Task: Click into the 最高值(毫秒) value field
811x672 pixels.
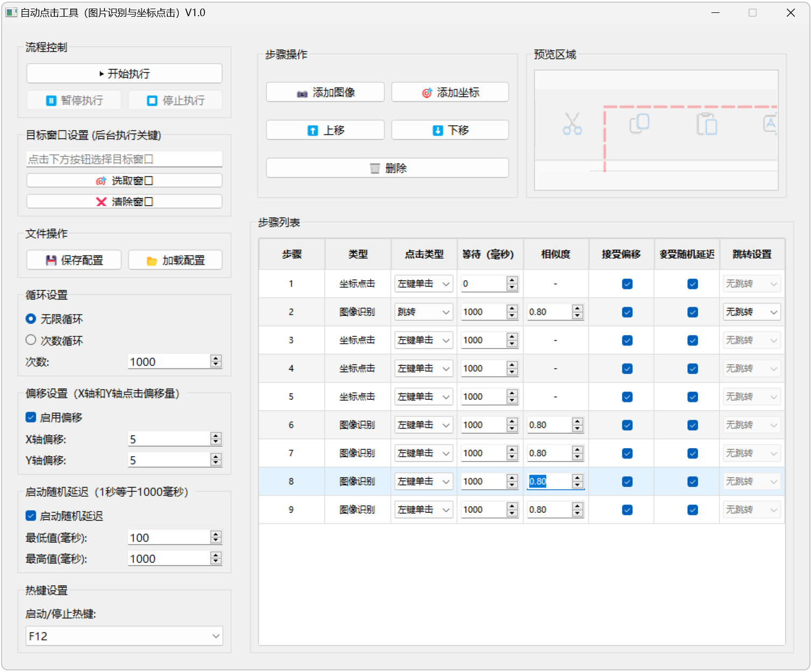Action: pyautogui.click(x=169, y=558)
